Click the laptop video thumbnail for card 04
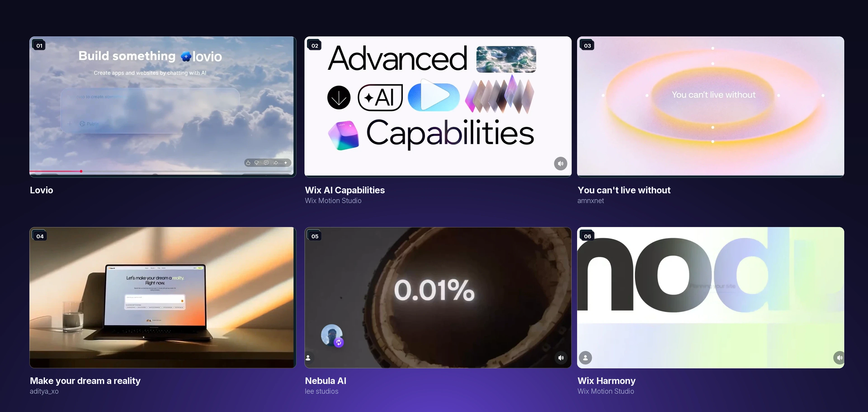Viewport: 868px width, 412px height. [163, 297]
